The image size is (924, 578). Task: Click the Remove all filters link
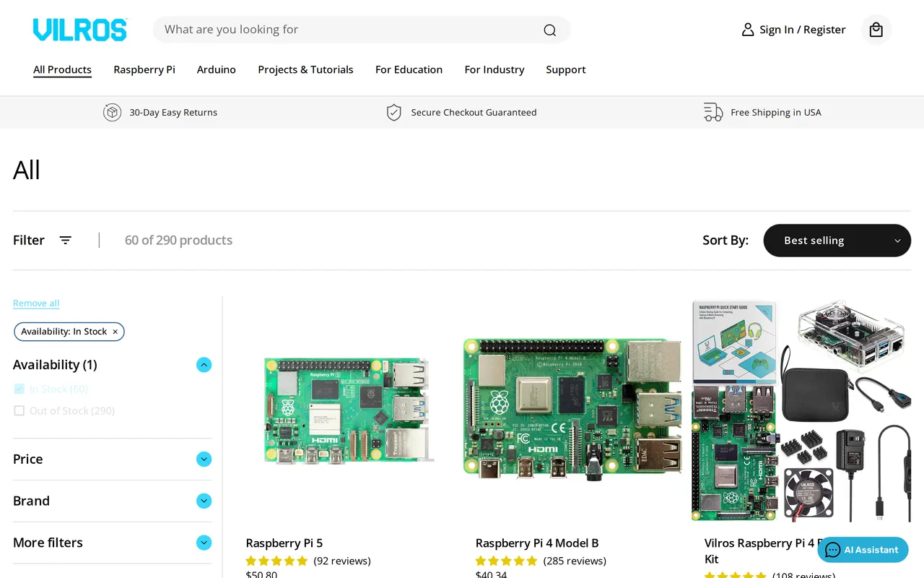tap(36, 303)
